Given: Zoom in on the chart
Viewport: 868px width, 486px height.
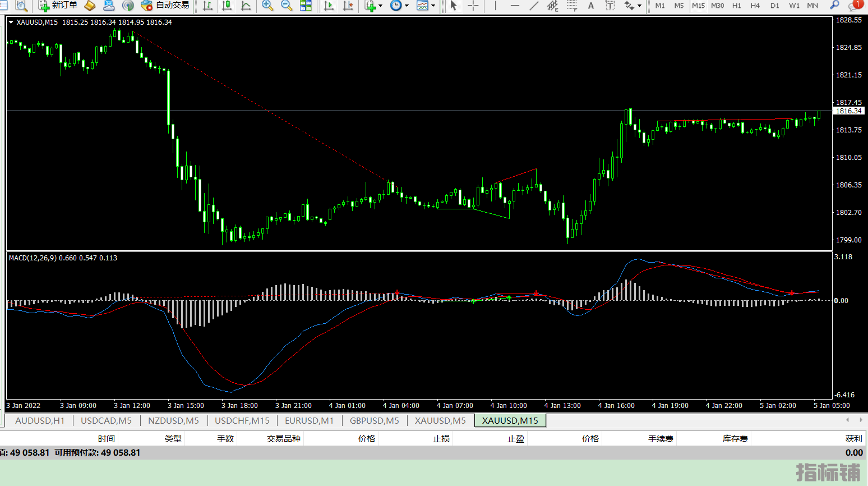Looking at the screenshot, I should point(267,6).
